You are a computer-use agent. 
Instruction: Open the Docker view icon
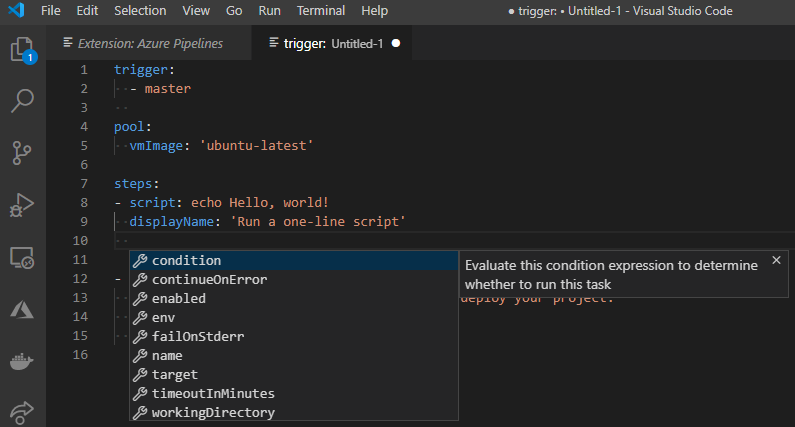pyautogui.click(x=22, y=361)
